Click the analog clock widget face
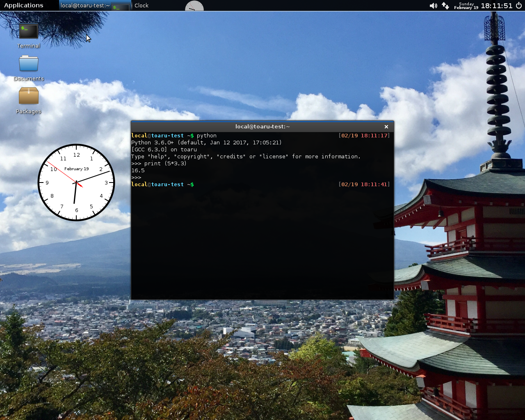Viewport: 525px width, 420px height. tap(76, 183)
